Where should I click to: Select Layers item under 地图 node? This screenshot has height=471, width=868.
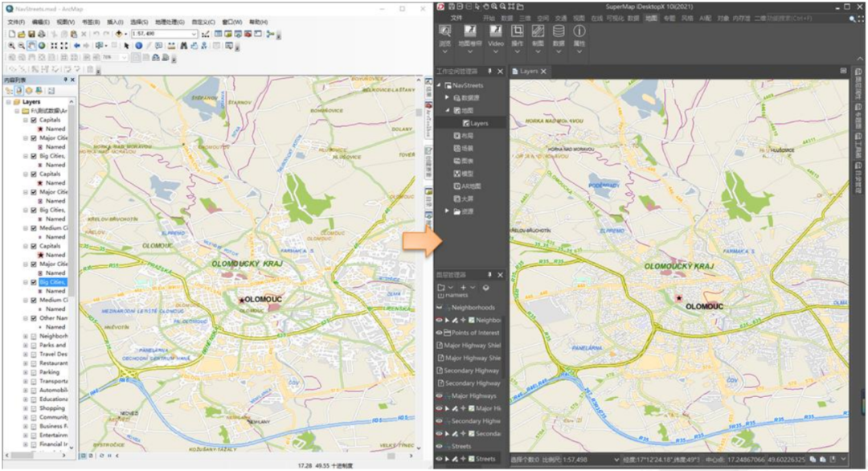(x=475, y=123)
